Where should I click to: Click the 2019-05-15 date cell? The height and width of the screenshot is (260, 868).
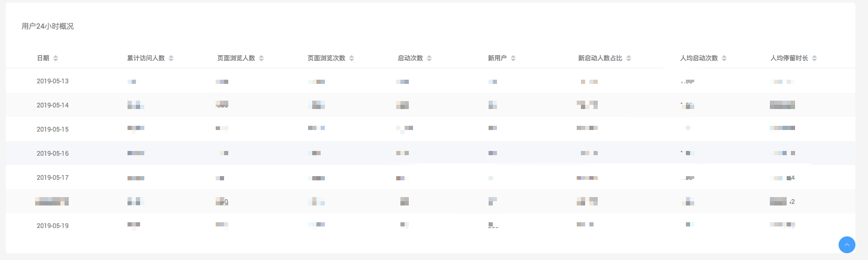click(52, 129)
